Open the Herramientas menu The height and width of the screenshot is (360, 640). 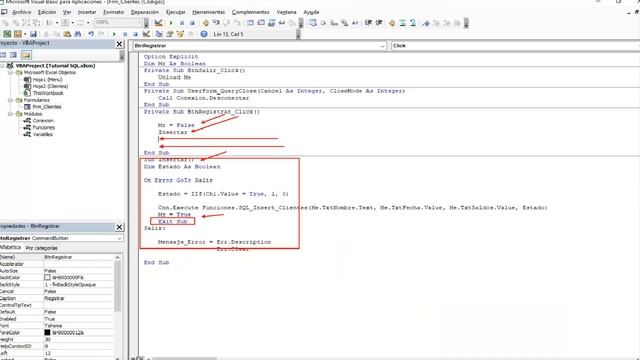[x=208, y=12]
